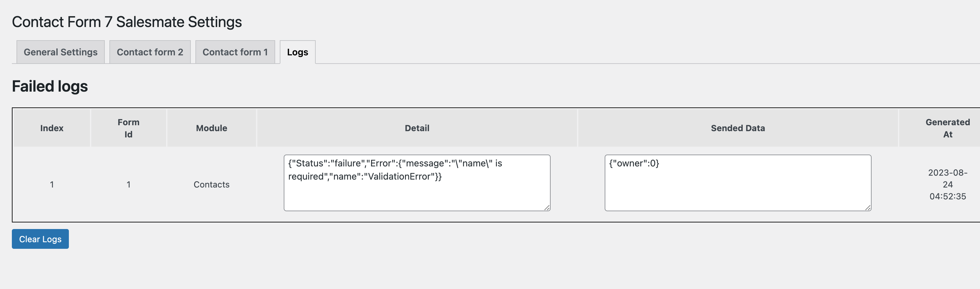The height and width of the screenshot is (289, 980).
Task: Grab the Sended Data textarea resize handle
Action: click(x=868, y=208)
